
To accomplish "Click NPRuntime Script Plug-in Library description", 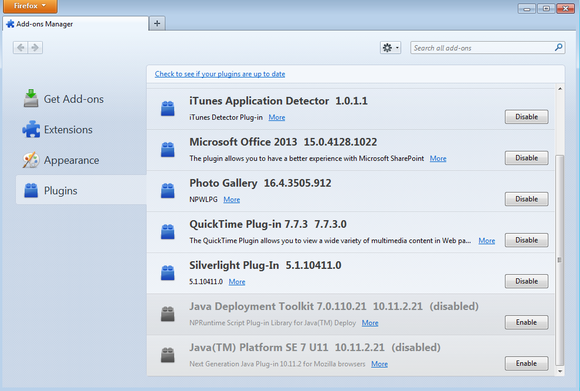I will [273, 323].
